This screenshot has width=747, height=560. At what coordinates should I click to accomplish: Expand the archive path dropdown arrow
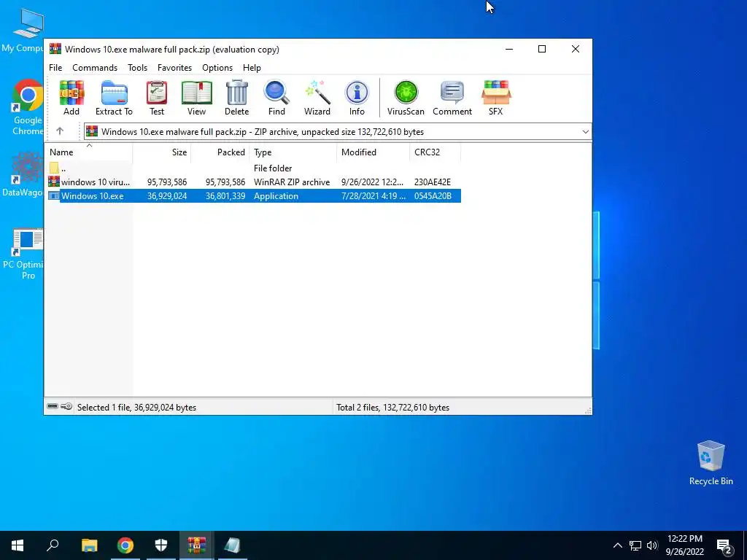point(586,132)
